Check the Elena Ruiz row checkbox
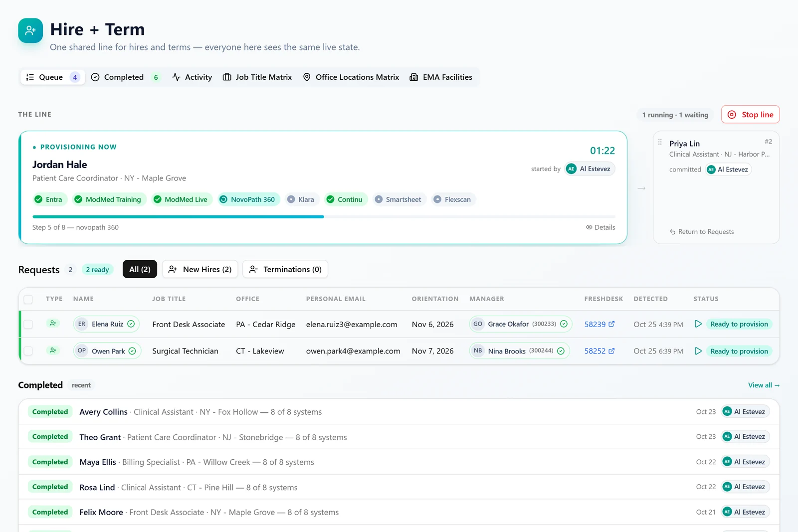798x532 pixels. coord(28,324)
